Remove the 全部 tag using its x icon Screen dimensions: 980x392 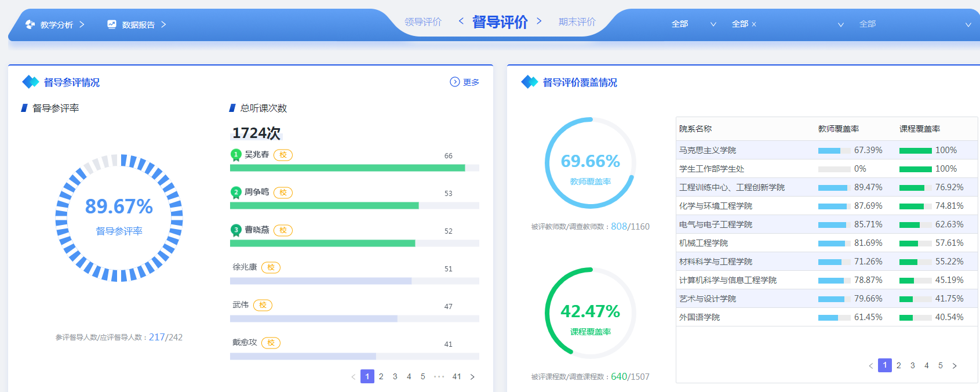point(754,24)
